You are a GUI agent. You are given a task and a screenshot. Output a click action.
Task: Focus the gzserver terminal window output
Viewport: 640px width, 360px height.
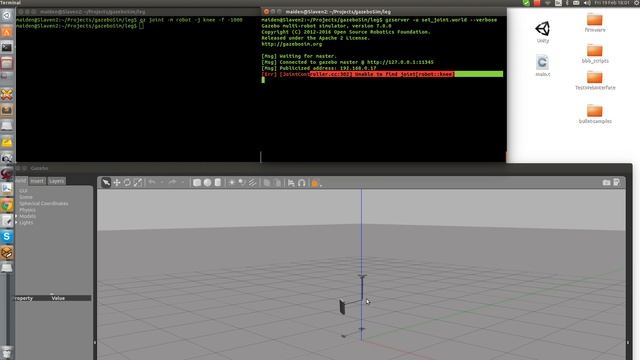click(383, 89)
